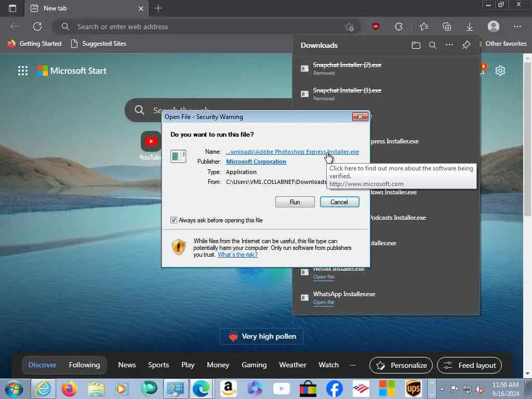Screen dimensions: 532x399
Task: Click the Microsoft Edge taskbar icon
Action: [x=201, y=389]
